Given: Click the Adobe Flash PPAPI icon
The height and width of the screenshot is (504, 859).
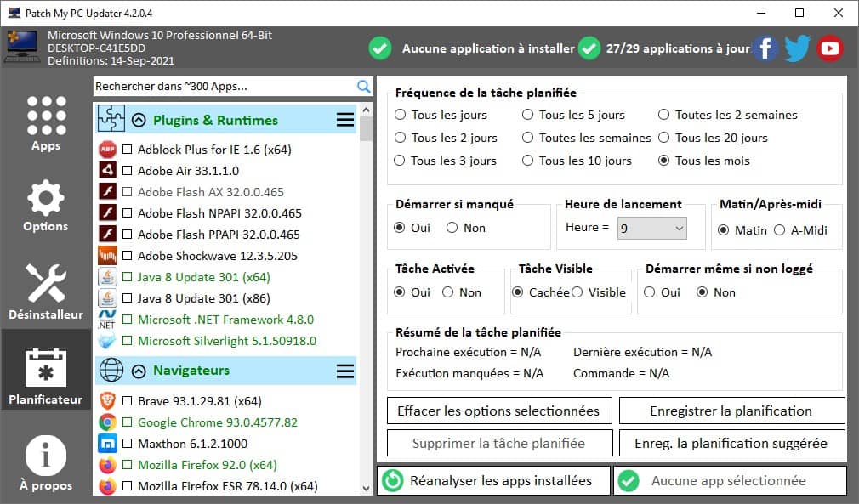Looking at the screenshot, I should (107, 235).
